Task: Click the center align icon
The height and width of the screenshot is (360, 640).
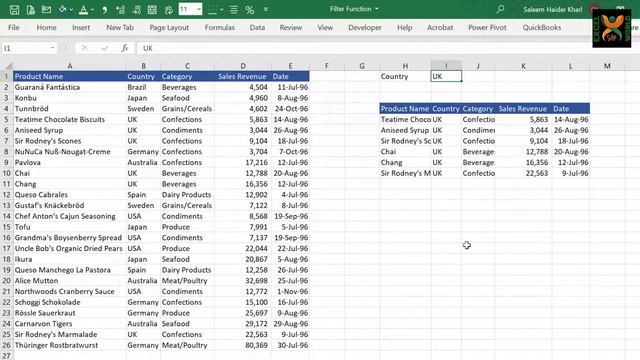Action: click(x=233, y=9)
